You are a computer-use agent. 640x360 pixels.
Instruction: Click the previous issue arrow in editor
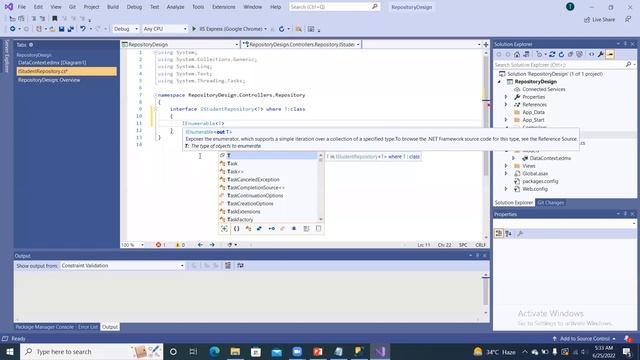[200, 245]
